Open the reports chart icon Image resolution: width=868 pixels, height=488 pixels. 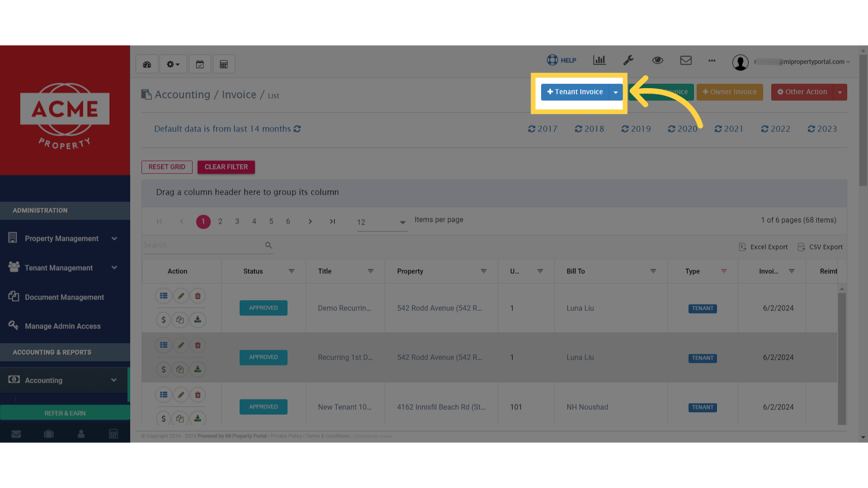pos(599,60)
